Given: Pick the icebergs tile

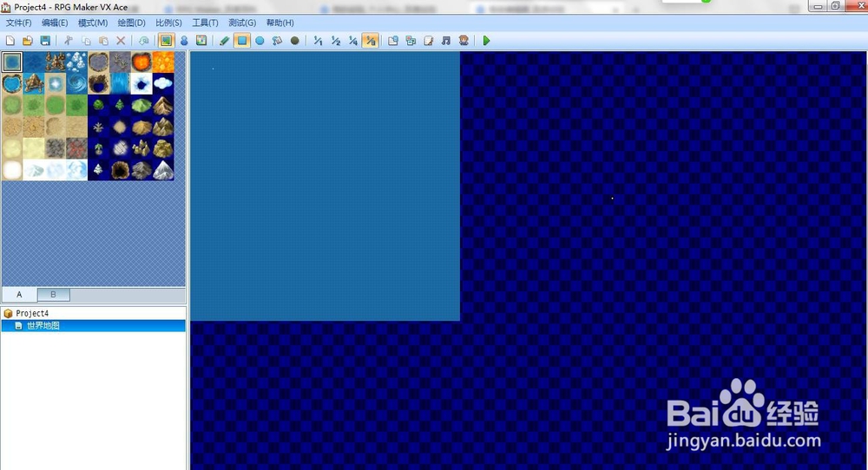Looking at the screenshot, I should coord(77,62).
